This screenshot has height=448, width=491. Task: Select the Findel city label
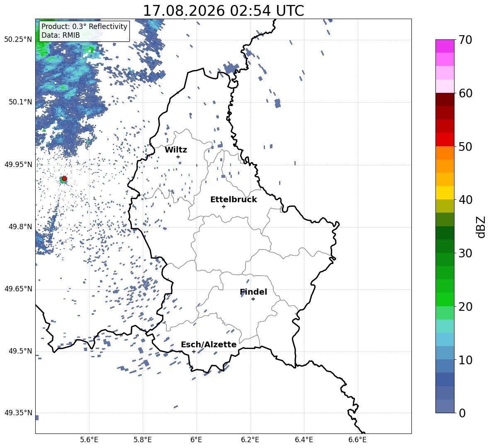click(253, 292)
